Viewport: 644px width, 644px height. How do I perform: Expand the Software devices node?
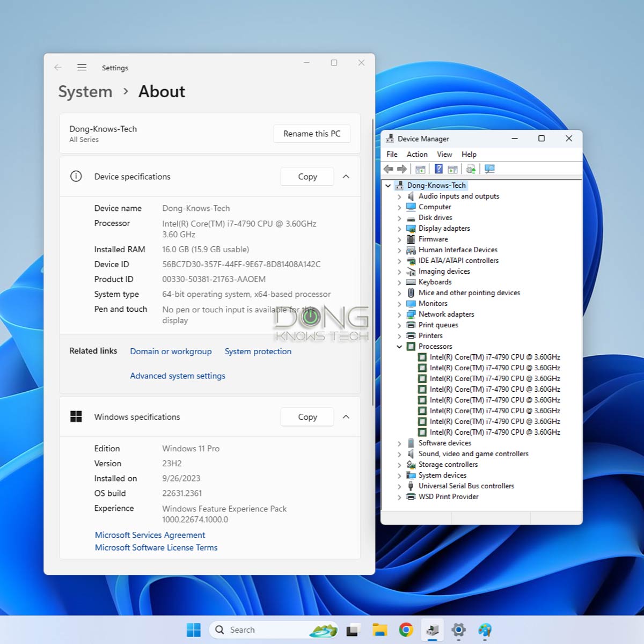click(x=399, y=443)
